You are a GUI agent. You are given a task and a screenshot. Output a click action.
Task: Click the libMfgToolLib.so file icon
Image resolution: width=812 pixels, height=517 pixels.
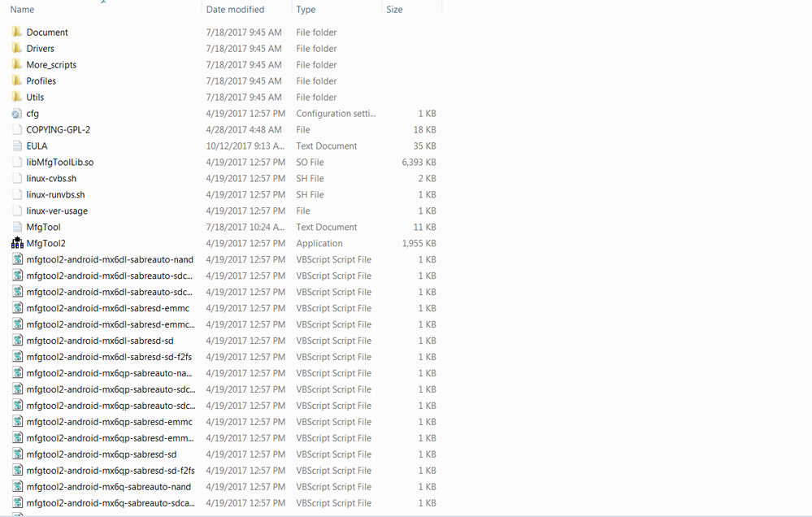click(17, 162)
